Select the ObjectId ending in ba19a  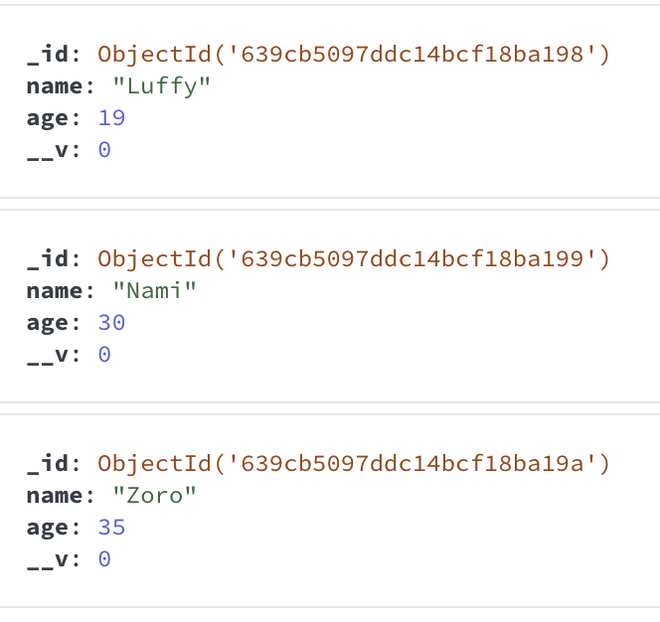(353, 463)
